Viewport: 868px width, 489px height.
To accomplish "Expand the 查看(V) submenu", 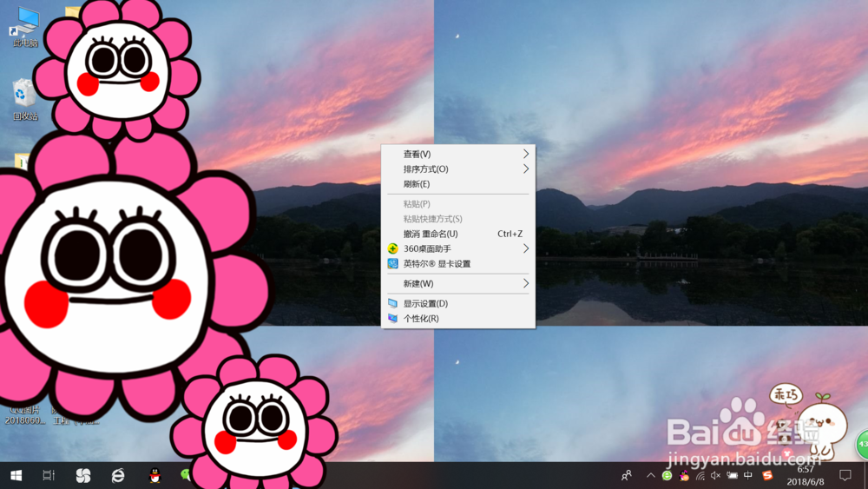I will (x=458, y=154).
